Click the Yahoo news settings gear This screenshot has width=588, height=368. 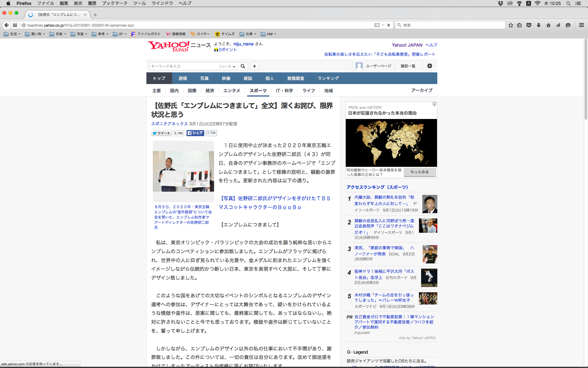[x=430, y=66]
